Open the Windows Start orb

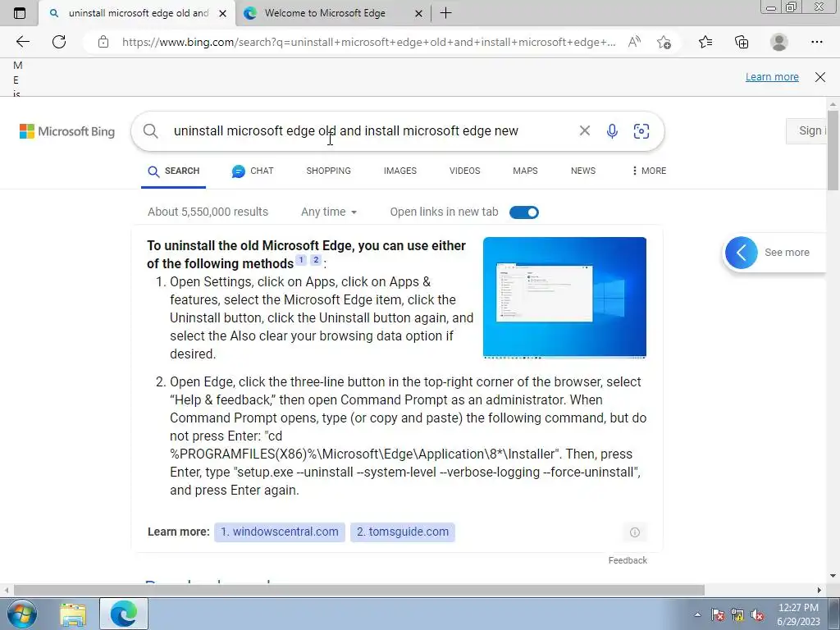point(21,614)
